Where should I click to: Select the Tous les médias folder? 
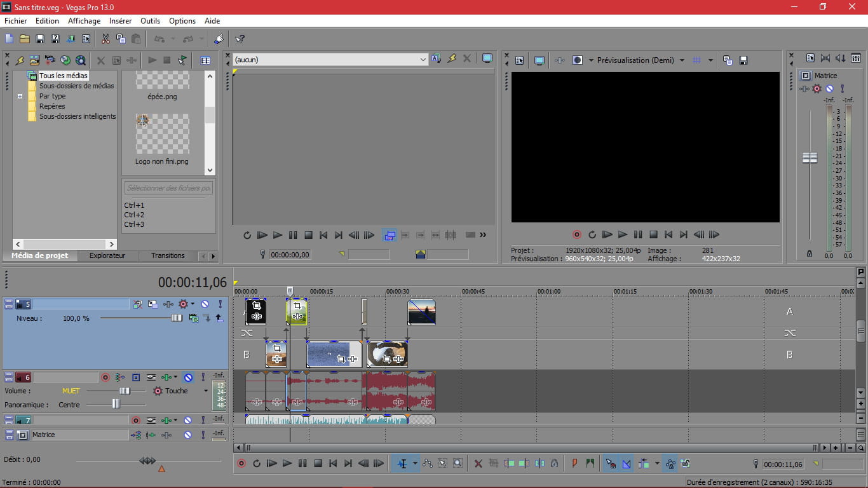pyautogui.click(x=64, y=76)
